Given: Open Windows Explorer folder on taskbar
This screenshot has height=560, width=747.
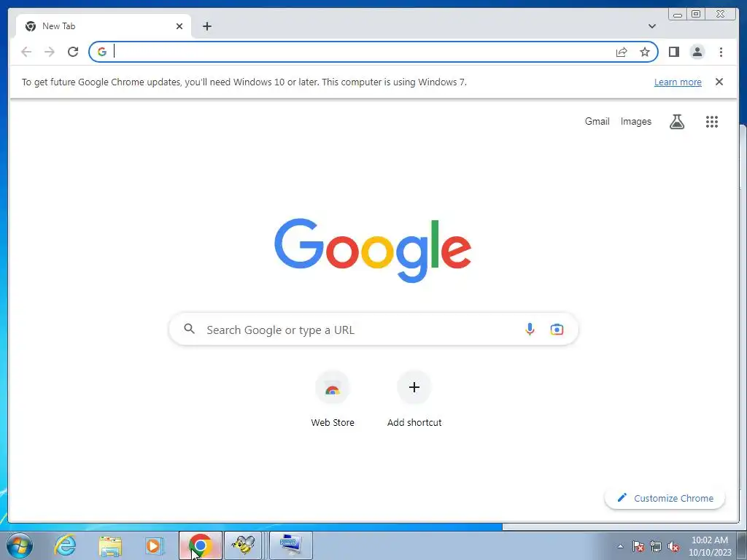Looking at the screenshot, I should point(110,545).
